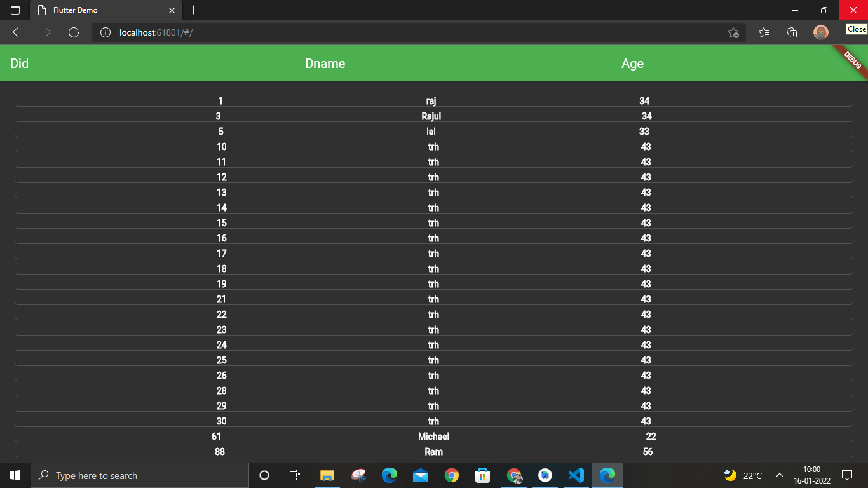Open the white round app beside VS Code

pos(545,475)
